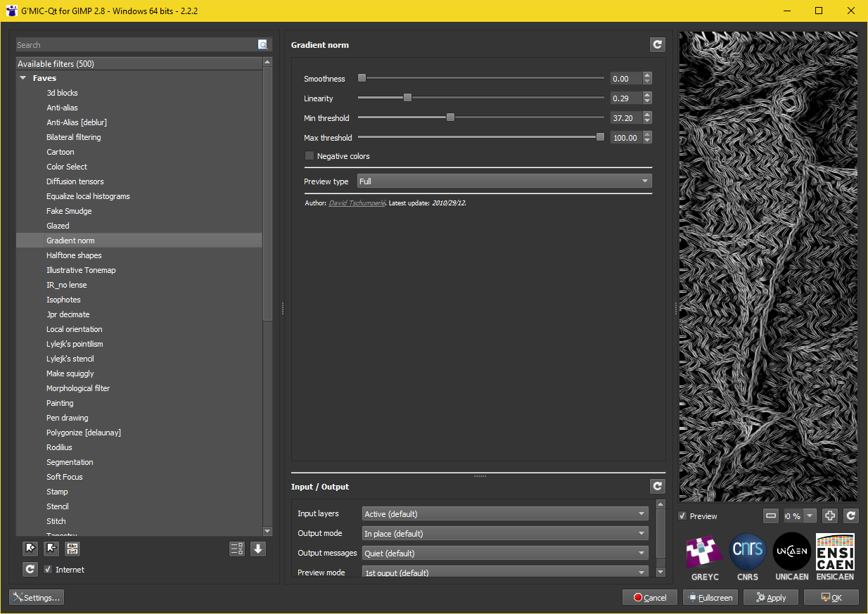Open the Preview type dropdown
This screenshot has width=868, height=614.
coord(504,181)
